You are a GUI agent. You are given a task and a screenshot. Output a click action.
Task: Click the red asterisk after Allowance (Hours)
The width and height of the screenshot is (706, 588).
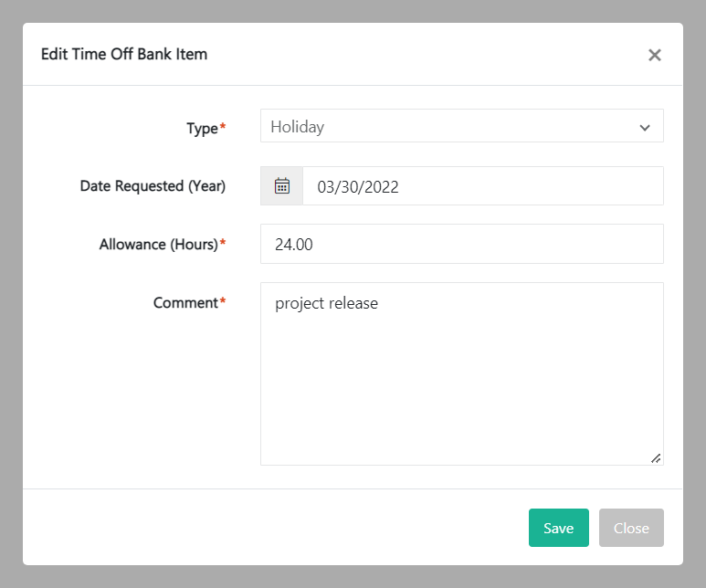pos(223,243)
